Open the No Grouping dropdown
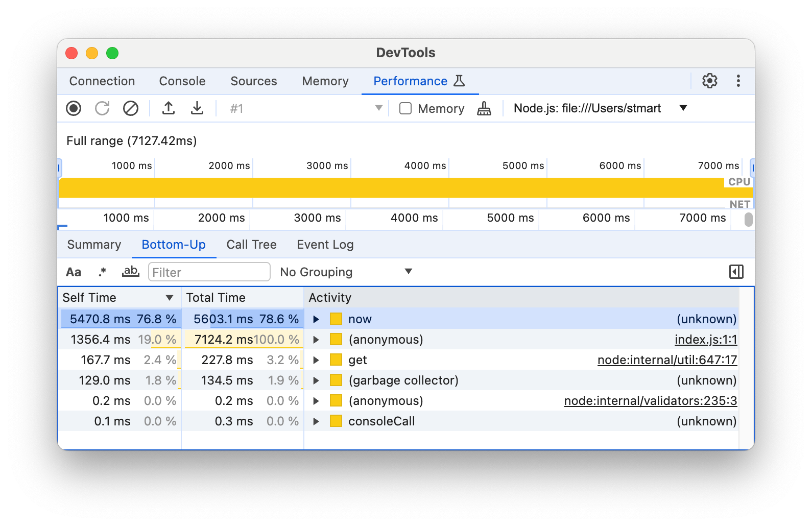812x526 pixels. point(346,272)
